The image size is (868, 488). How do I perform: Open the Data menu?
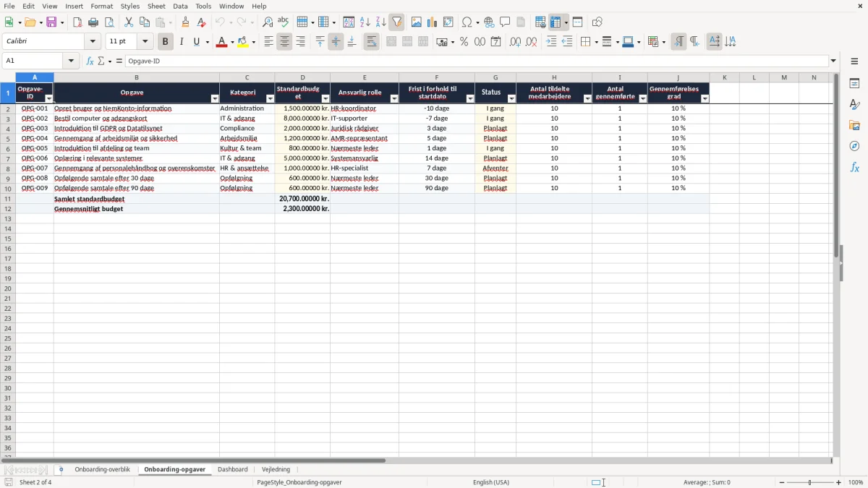[180, 6]
